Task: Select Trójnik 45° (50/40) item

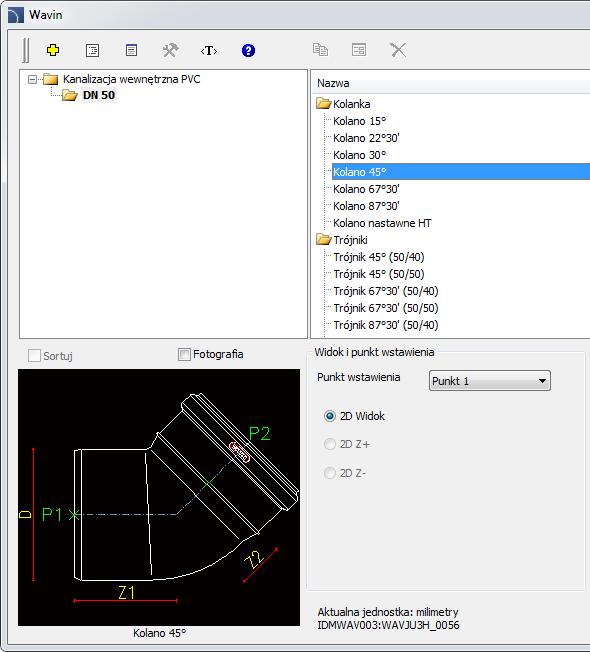Action: [x=379, y=257]
